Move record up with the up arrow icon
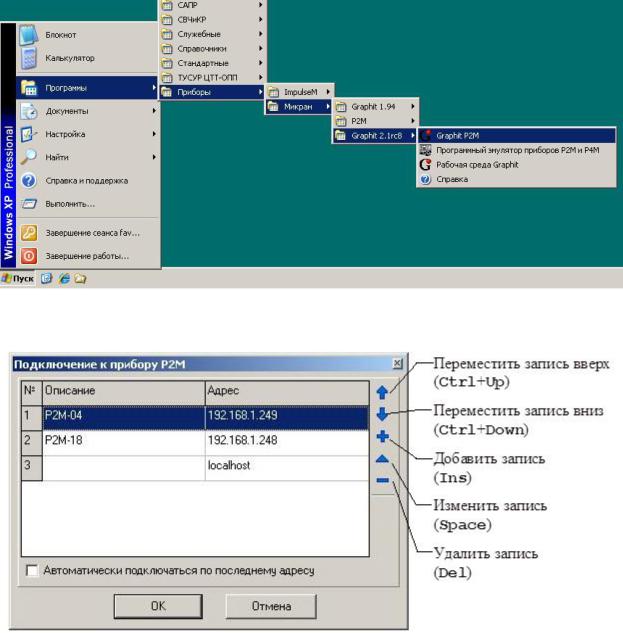This screenshot has height=633, width=623. coord(382,392)
